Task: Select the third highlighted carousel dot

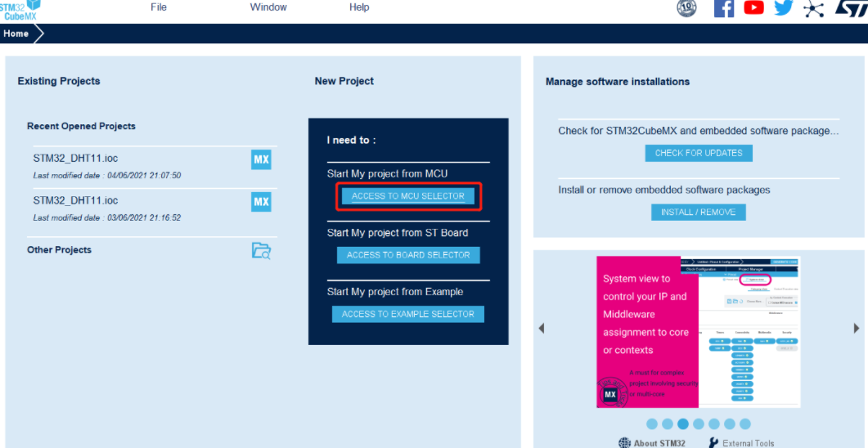Action: pyautogui.click(x=683, y=424)
